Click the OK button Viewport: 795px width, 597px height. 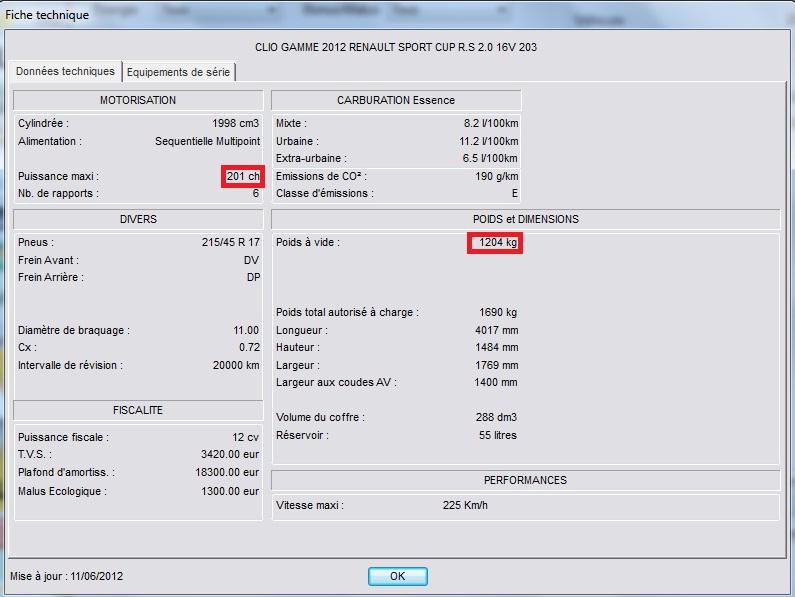click(398, 576)
